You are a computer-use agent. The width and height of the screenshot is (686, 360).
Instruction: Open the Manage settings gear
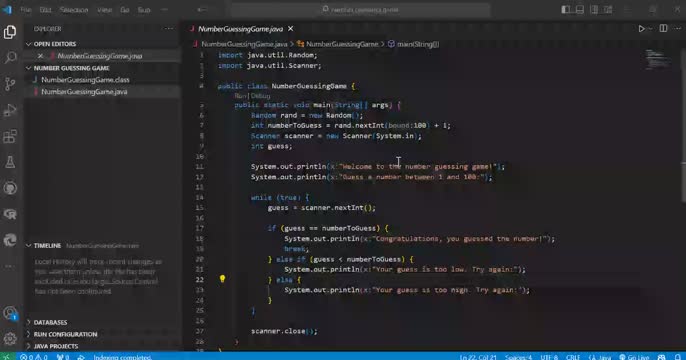(10, 338)
